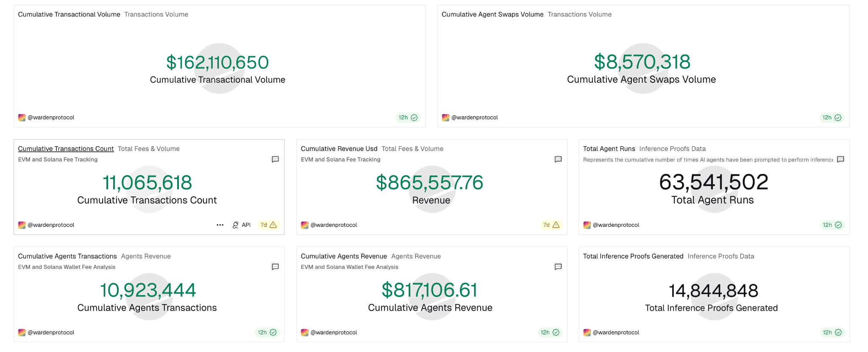Open comments on Cumulative Transactions Count card
The image size is (868, 352).
tap(275, 159)
